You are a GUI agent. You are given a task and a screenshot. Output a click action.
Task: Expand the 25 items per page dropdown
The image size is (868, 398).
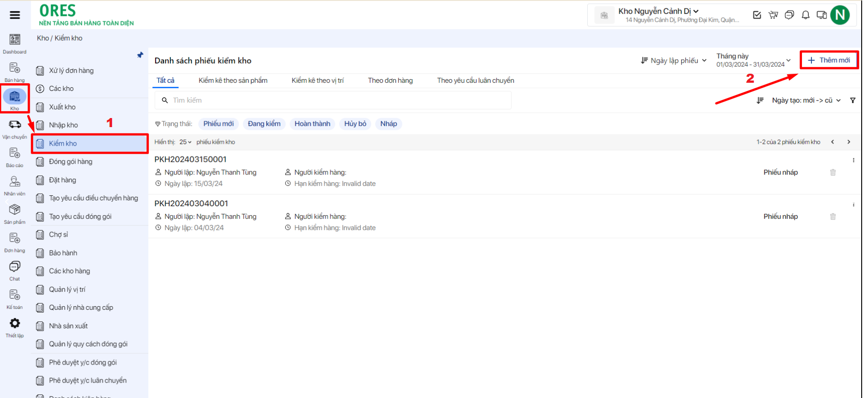[185, 142]
